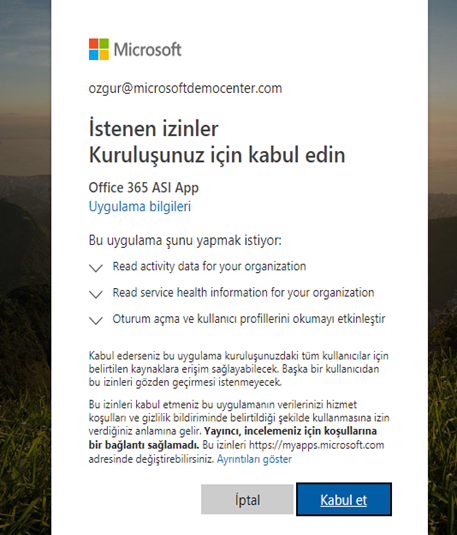Click the Kuruluşunuz için kabul edin heading
Viewport: 457px width, 535px height.
point(217,155)
